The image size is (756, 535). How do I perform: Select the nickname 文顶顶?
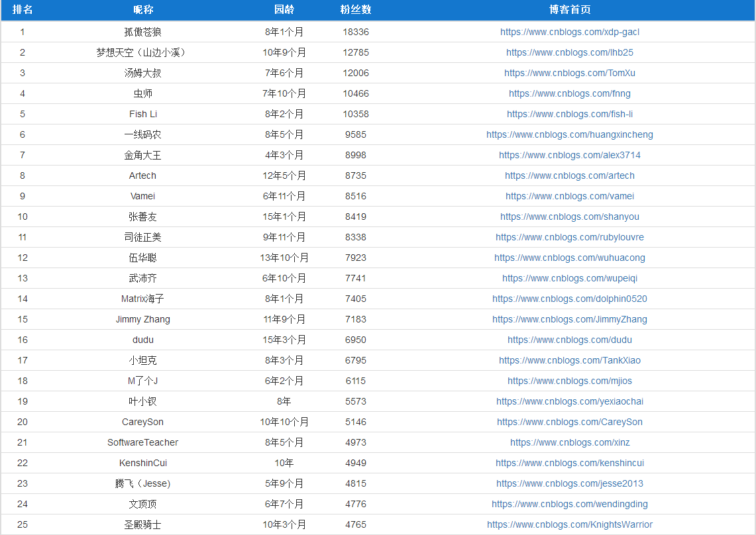pos(142,504)
